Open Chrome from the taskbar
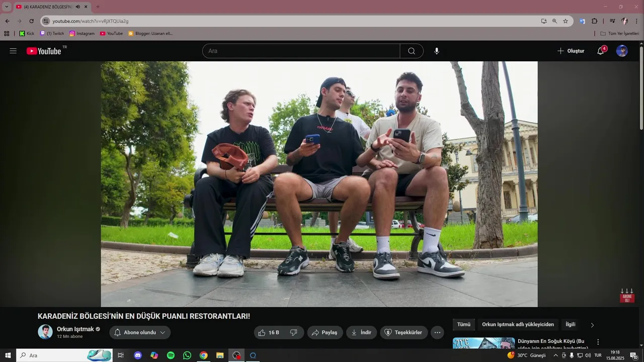The height and width of the screenshot is (362, 644). tap(203, 355)
